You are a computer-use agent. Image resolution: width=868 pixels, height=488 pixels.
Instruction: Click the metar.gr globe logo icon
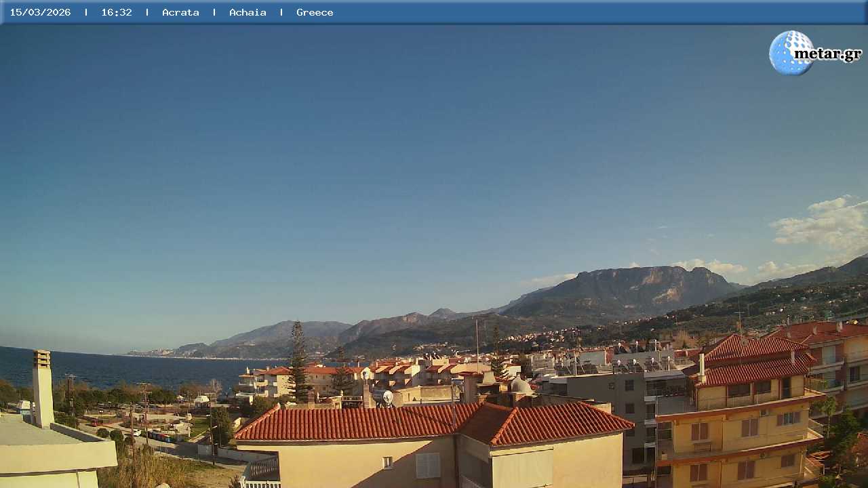[x=789, y=53]
